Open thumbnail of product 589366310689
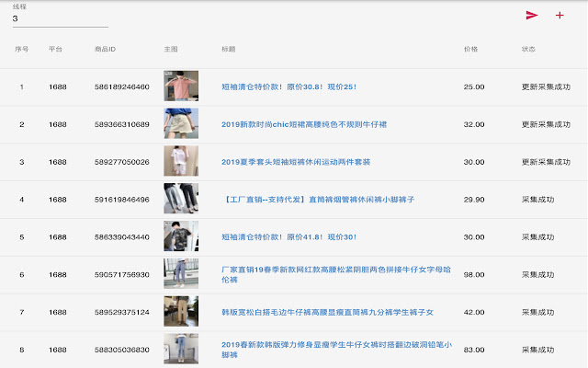This screenshot has width=588, height=368. [x=181, y=123]
